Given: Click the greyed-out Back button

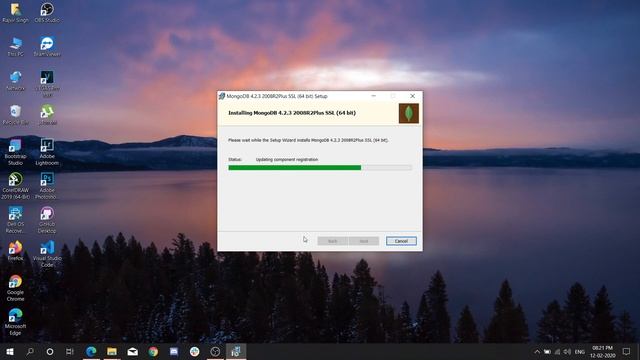Looking at the screenshot, I should click(x=333, y=241).
